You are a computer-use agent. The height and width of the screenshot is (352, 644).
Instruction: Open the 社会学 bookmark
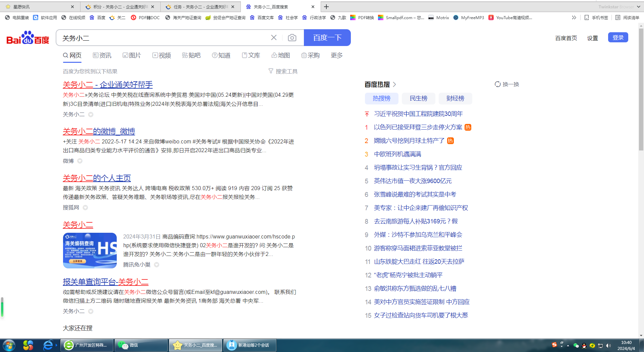(288, 17)
